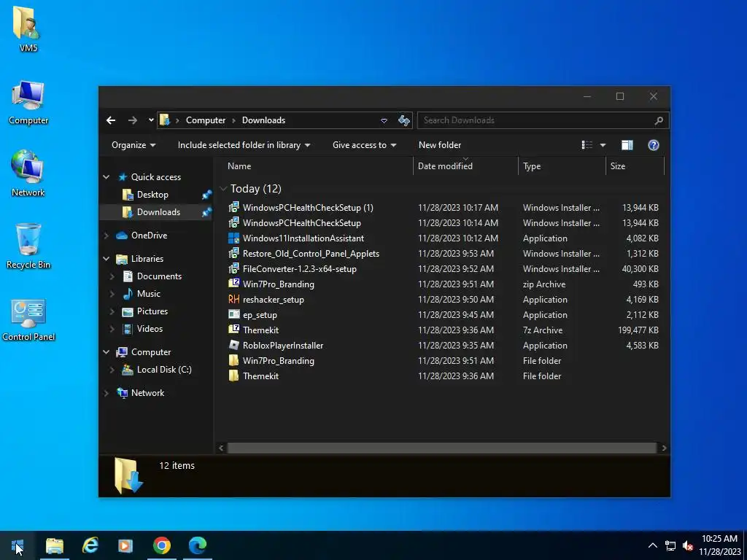Select the FileConverter-1.2.3-x64-setup icon
The width and height of the screenshot is (747, 560).
tap(233, 269)
